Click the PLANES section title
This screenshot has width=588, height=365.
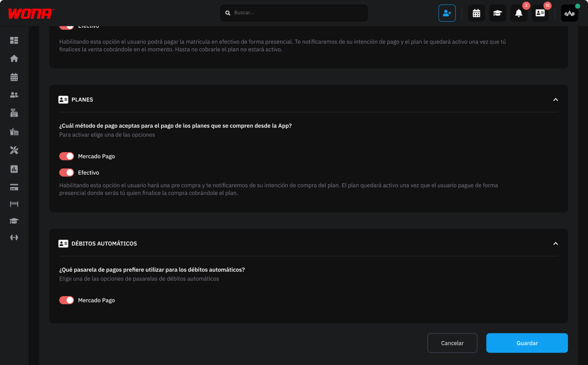pyautogui.click(x=82, y=100)
